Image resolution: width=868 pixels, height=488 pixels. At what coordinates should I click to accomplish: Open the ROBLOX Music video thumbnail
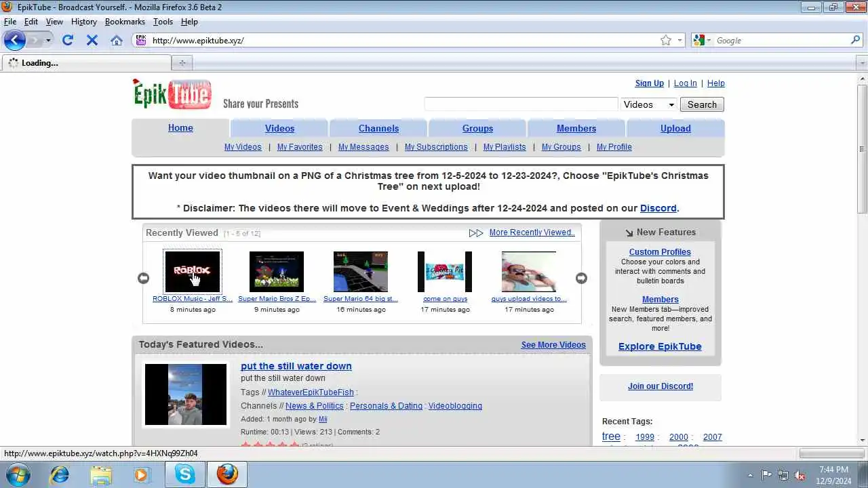193,272
